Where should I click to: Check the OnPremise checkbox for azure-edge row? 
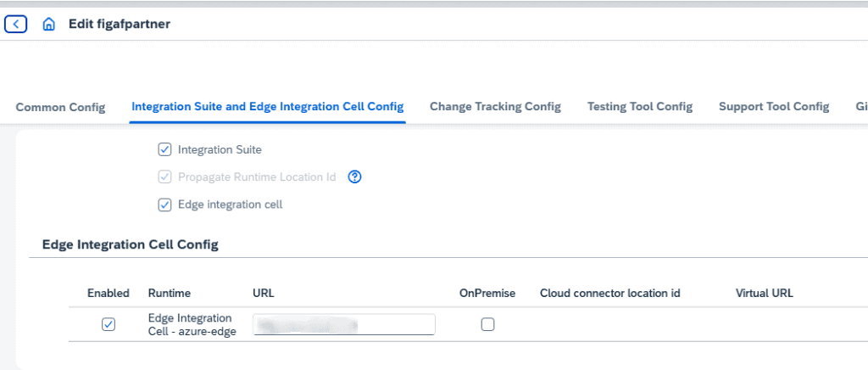coord(487,324)
